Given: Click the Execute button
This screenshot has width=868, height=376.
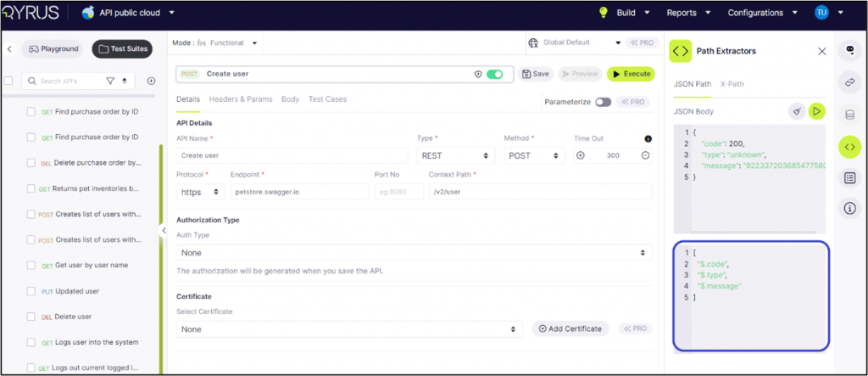Looking at the screenshot, I should tap(631, 74).
